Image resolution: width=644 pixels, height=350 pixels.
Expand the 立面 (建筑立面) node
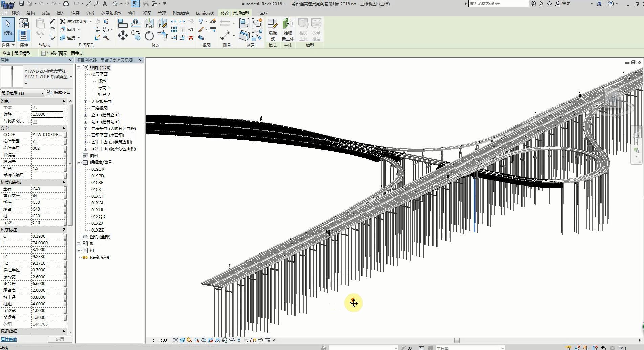point(86,115)
